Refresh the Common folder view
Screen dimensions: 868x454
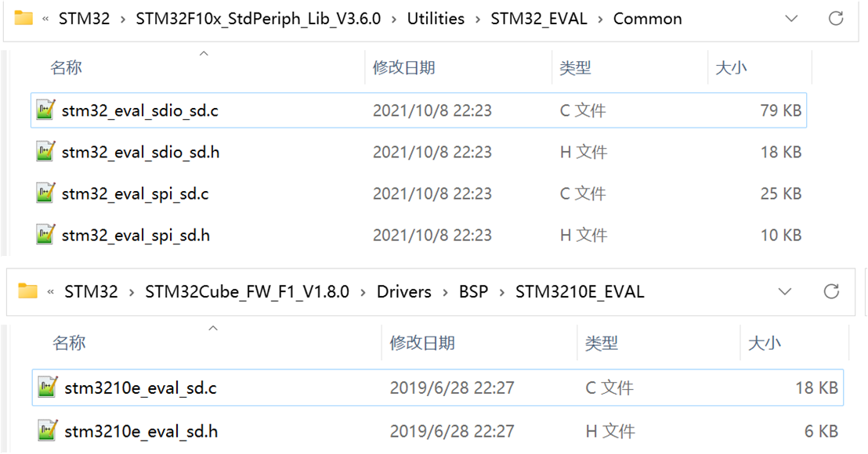click(x=835, y=18)
